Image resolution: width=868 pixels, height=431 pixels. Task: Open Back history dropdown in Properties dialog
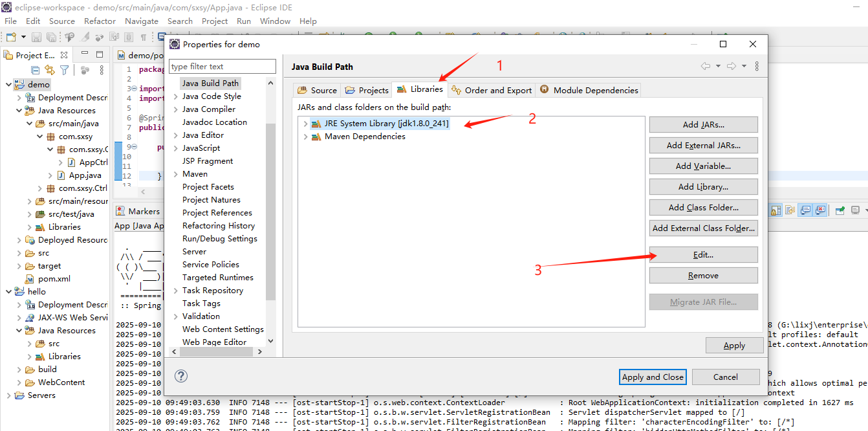pos(717,66)
